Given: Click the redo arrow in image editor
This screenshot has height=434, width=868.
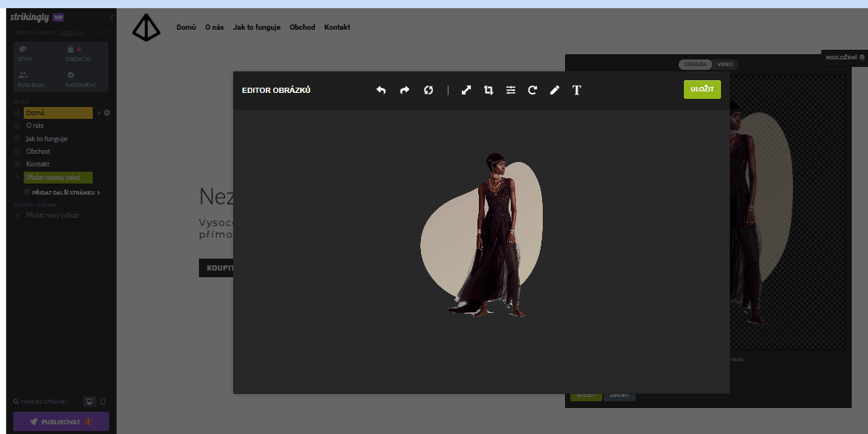Looking at the screenshot, I should (x=405, y=90).
